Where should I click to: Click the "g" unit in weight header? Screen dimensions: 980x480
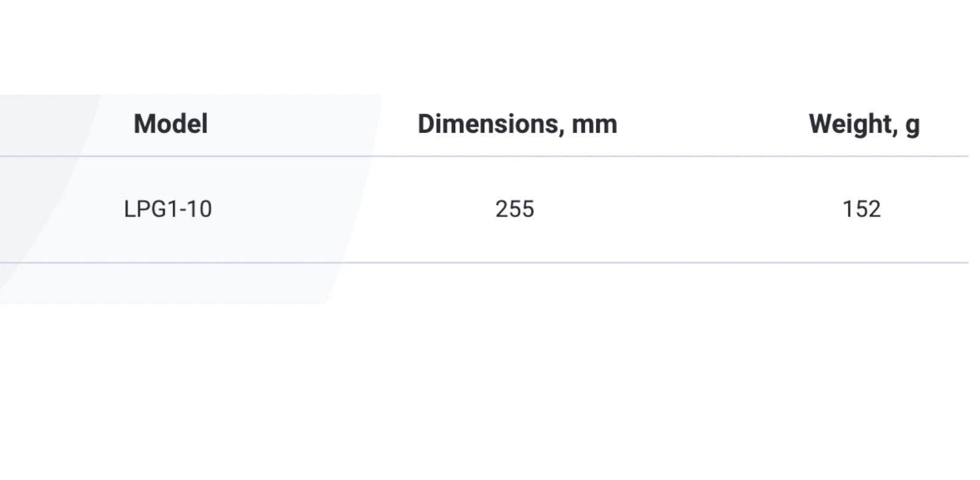913,126
